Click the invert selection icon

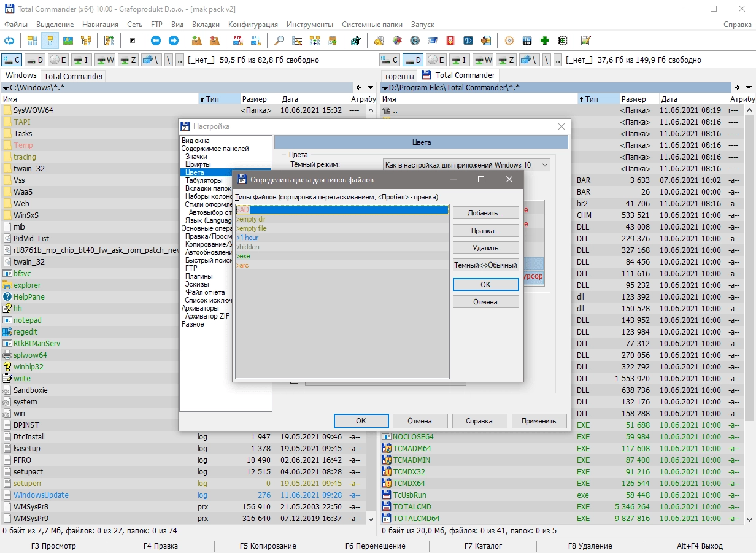pyautogui.click(x=133, y=41)
